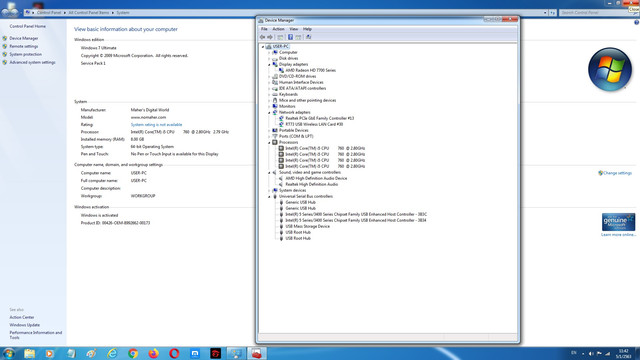
Task: Open Performance Information and Tools link
Action: 36,335
